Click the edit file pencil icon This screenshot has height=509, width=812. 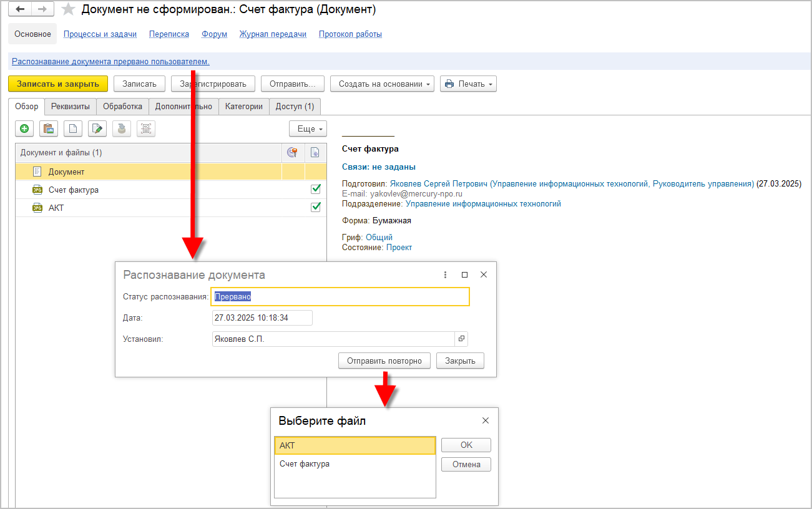coord(97,129)
